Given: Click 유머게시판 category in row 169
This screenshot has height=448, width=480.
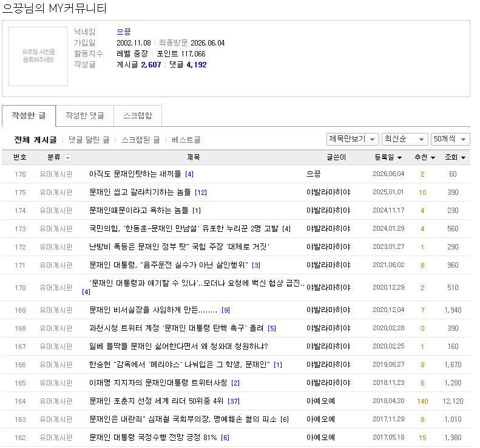Looking at the screenshot, I should 56,310.
